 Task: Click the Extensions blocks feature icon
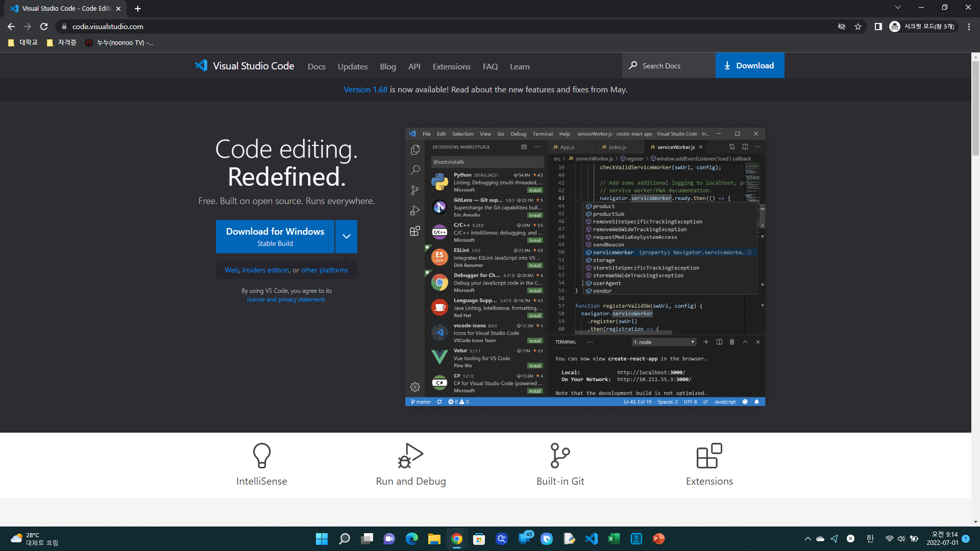[x=709, y=455]
